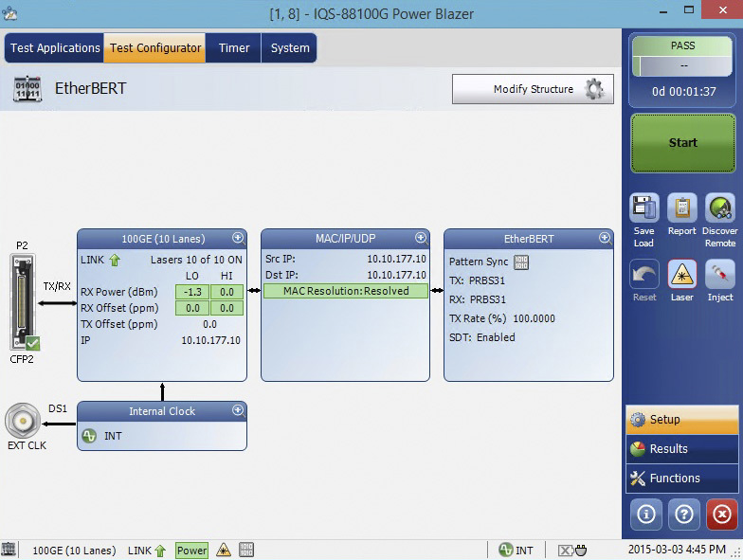
Task: Click the EXT CLK connector icon
Action: tap(23, 421)
